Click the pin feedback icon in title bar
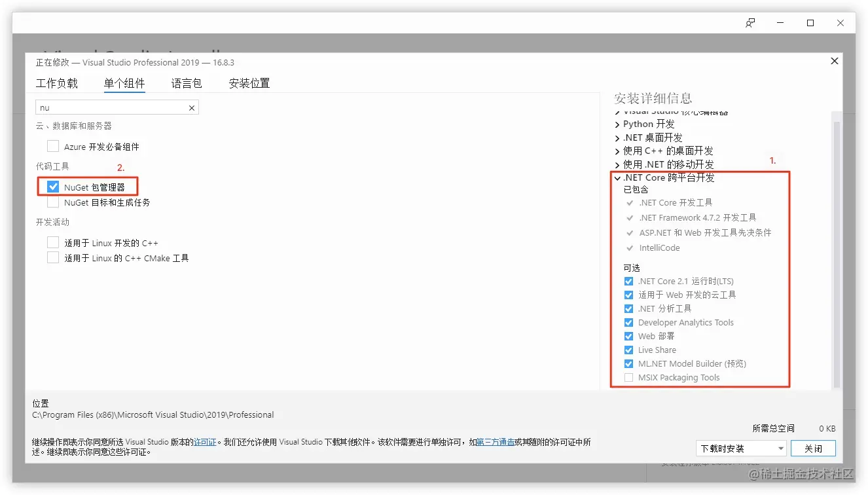This screenshot has height=495, width=868. coord(750,23)
